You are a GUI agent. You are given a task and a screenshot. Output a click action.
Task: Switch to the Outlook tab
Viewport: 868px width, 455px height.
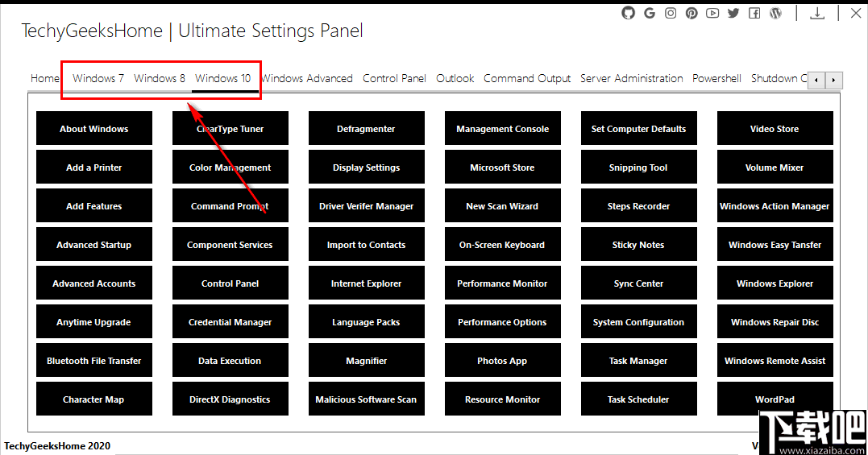[x=455, y=78]
